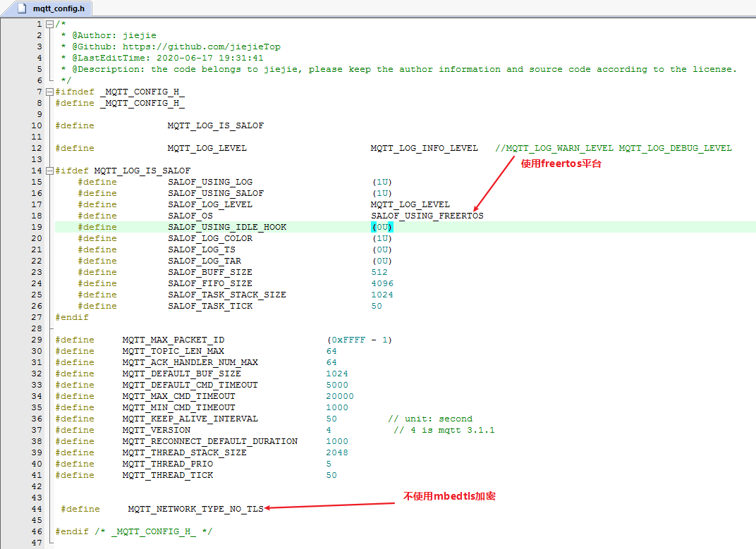This screenshot has width=756, height=549.
Task: Click line number 1 in the gutter
Action: (39, 23)
